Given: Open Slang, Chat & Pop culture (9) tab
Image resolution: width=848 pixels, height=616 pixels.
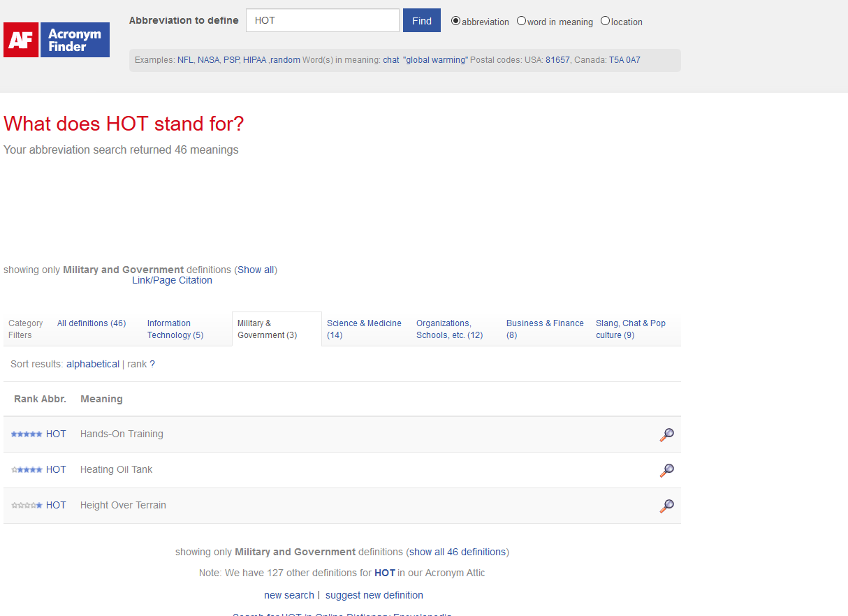Looking at the screenshot, I should pos(631,329).
